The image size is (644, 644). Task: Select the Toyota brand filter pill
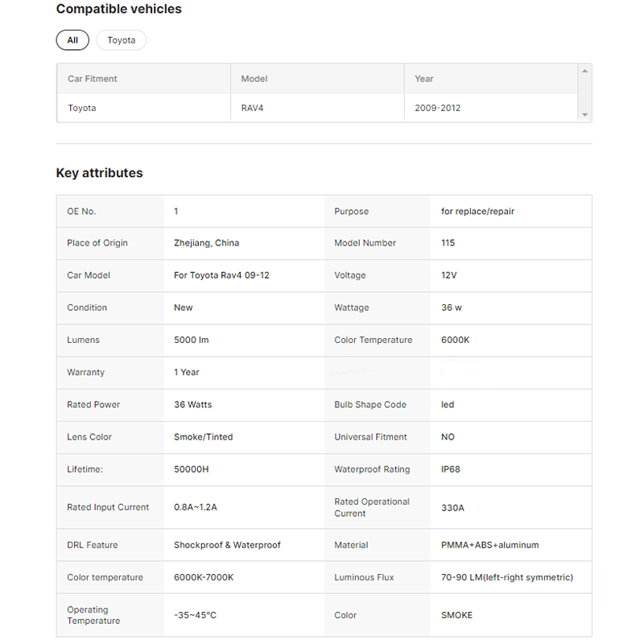[122, 40]
